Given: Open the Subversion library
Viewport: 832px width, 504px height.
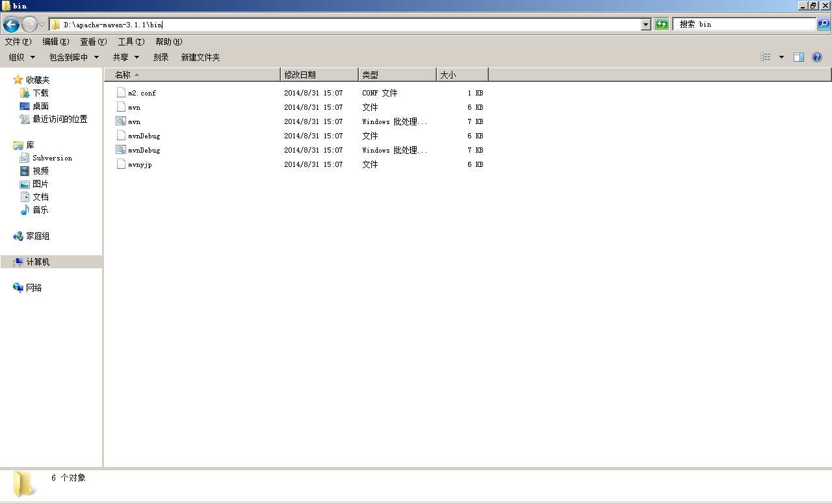Looking at the screenshot, I should click(52, 158).
